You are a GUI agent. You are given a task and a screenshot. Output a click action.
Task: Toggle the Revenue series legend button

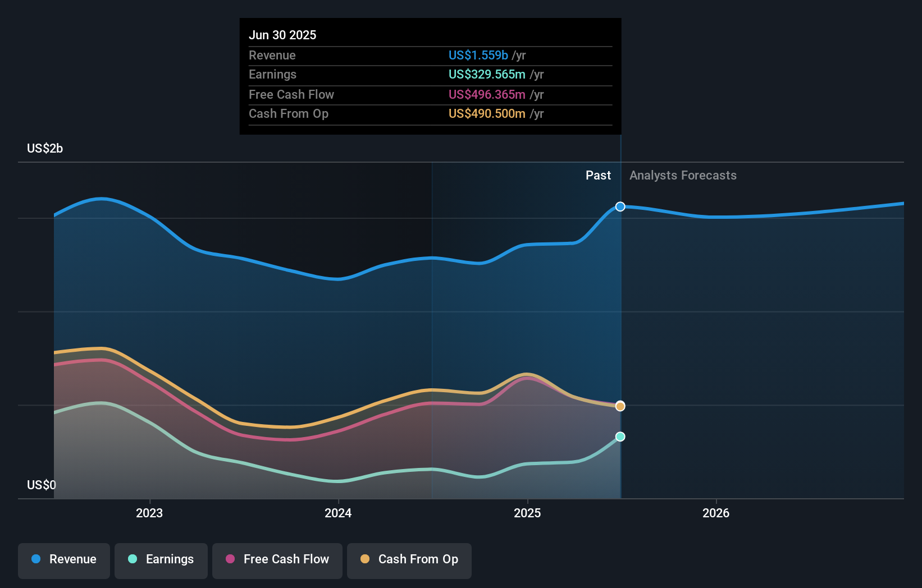(x=64, y=561)
